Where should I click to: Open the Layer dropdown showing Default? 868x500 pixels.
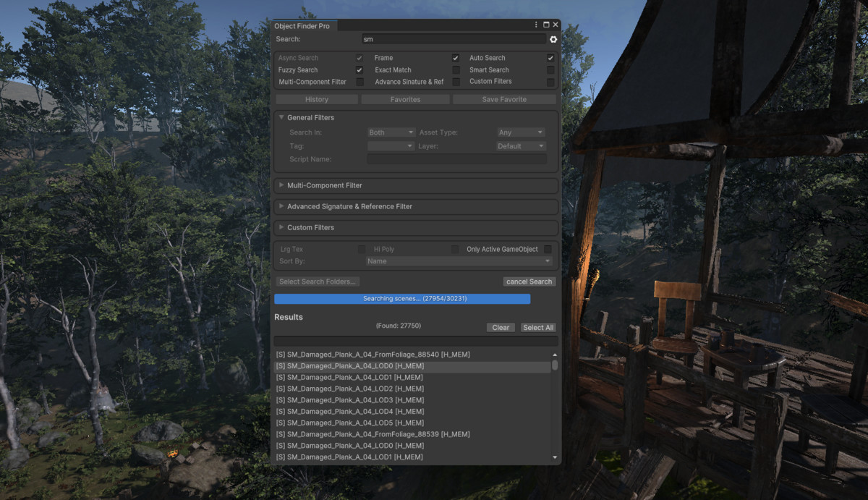point(520,145)
